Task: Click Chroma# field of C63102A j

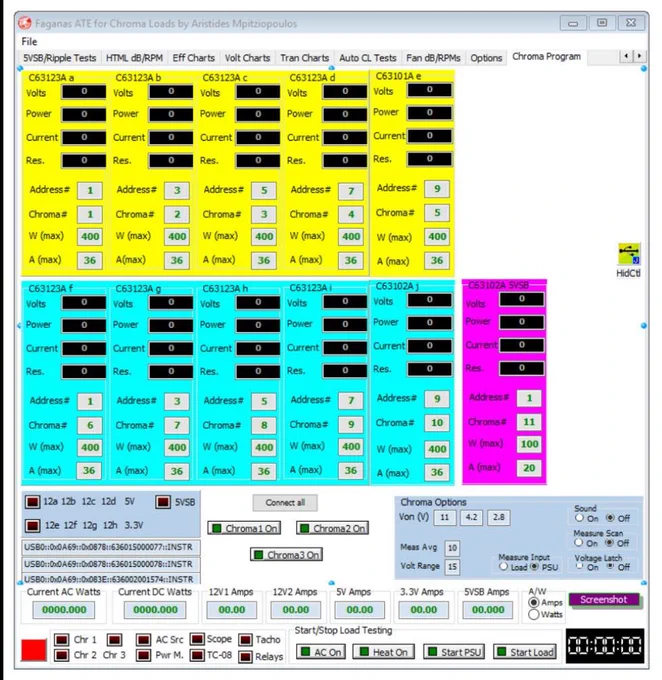Action: [437, 422]
